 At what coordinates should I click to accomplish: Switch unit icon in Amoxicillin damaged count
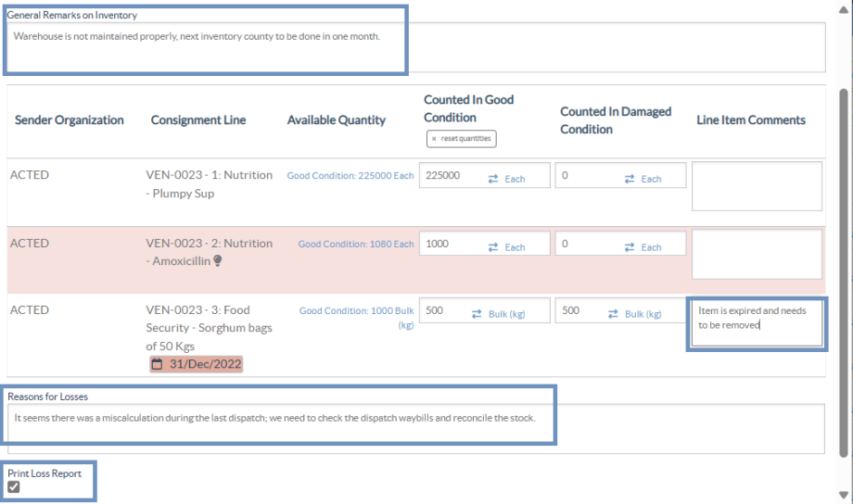(630, 247)
